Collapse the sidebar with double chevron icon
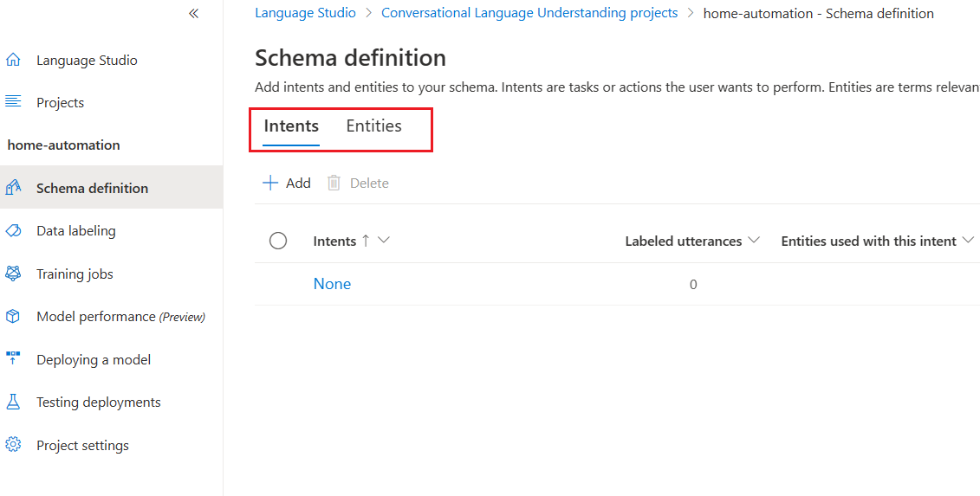 click(194, 14)
